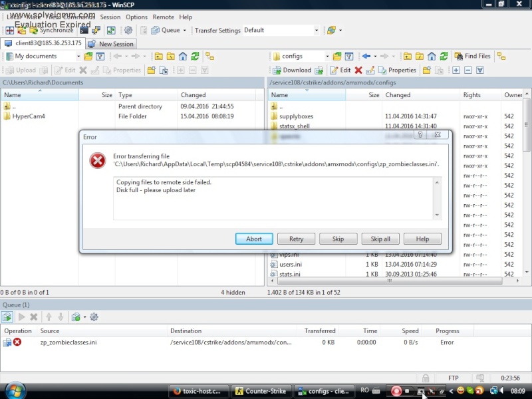Open the Preferences gear icon
Image resolution: width=532 pixels, height=399 pixels.
point(128,30)
